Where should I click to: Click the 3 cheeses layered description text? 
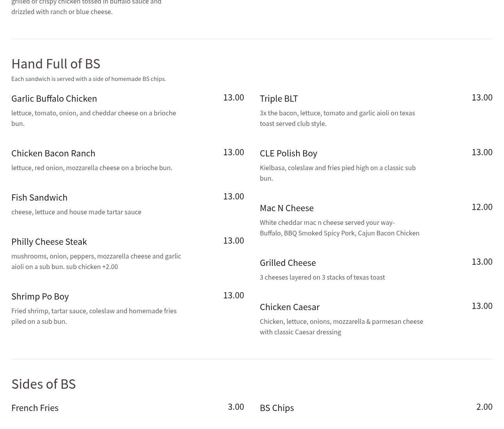[322, 277]
